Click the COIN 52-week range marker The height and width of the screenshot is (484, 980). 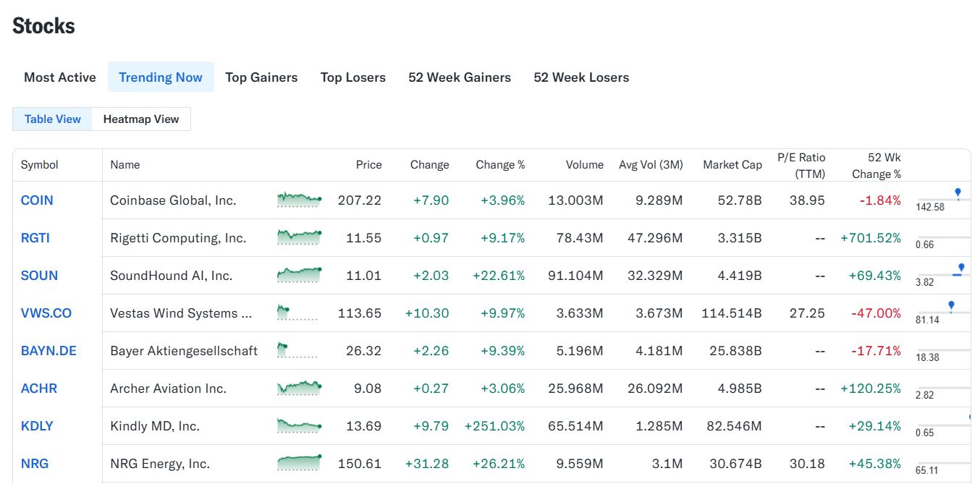(958, 193)
